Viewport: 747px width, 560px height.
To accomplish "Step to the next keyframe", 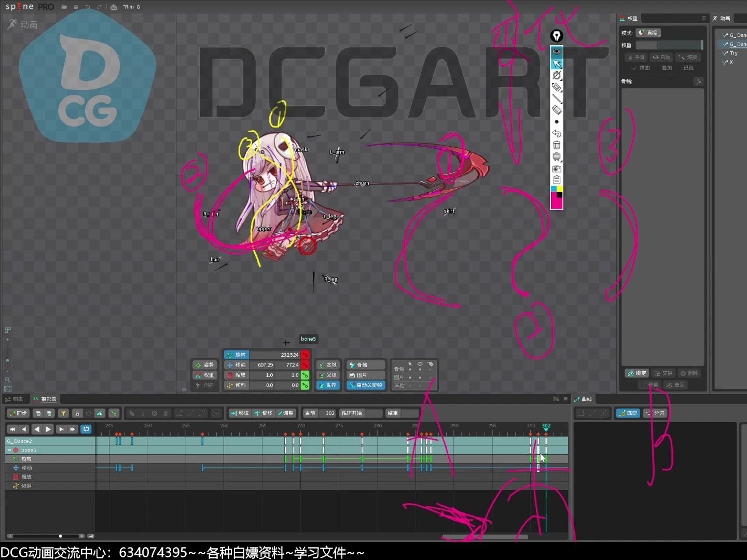I will 61,429.
